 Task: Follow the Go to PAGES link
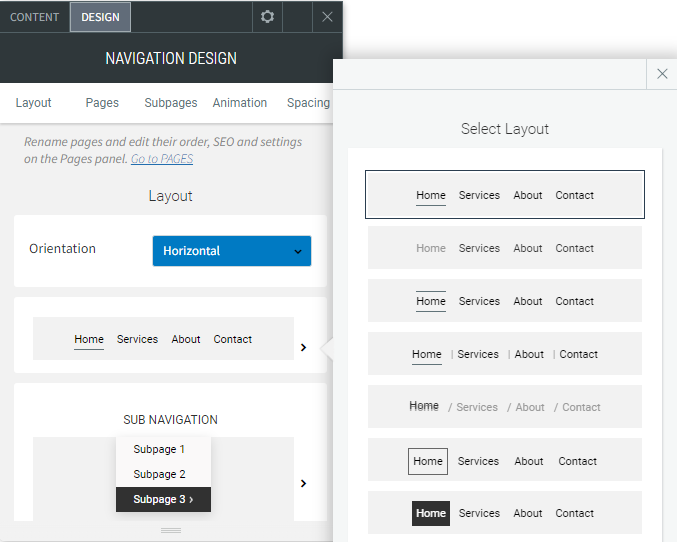click(x=162, y=159)
